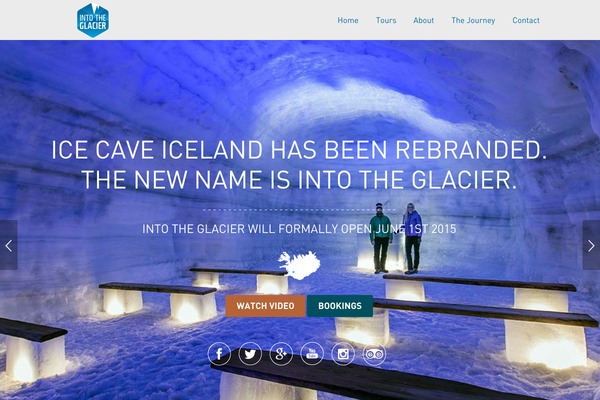Open the YouTube circle icon
The height and width of the screenshot is (400, 600).
(312, 354)
